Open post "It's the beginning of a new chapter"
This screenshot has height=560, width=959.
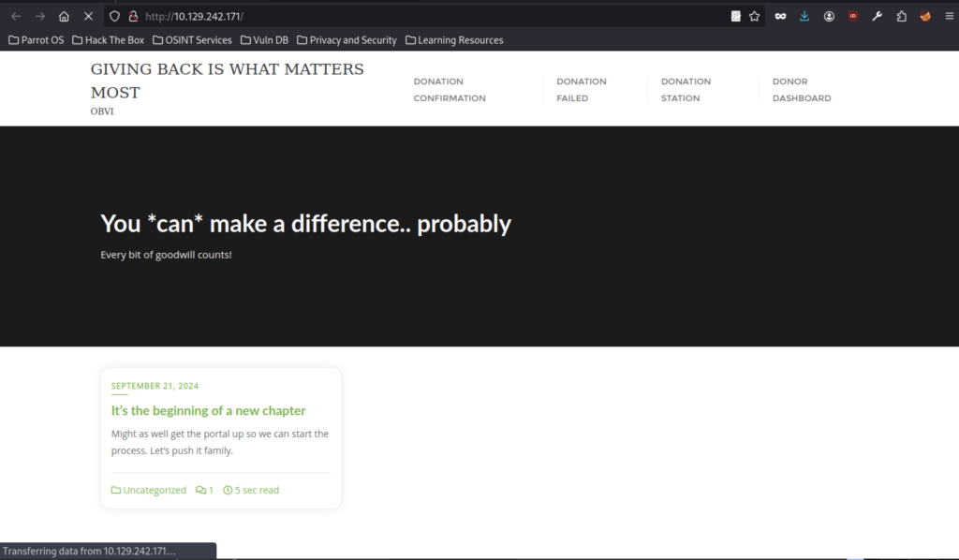coord(208,410)
